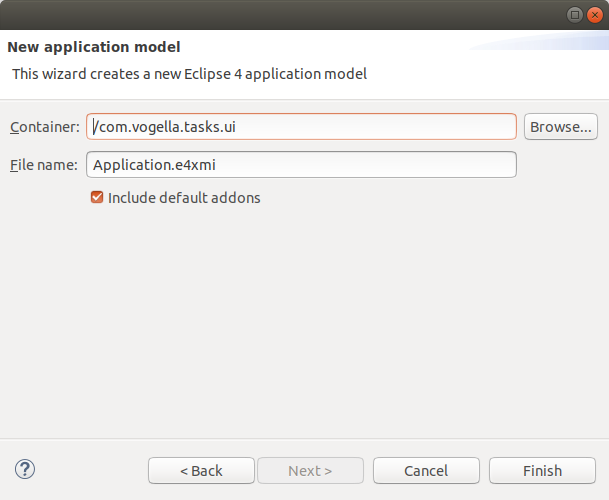Click the 'New application model' heading
This screenshot has width=609, height=500.
(94, 47)
